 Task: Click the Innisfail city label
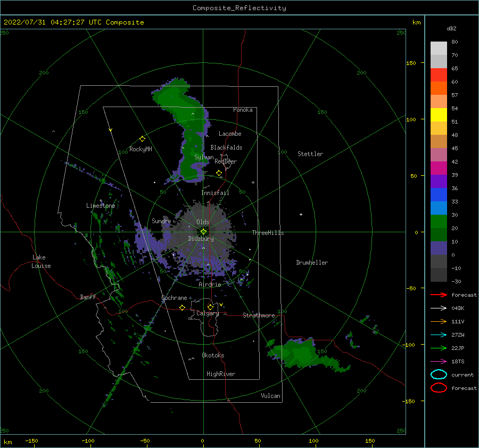click(x=215, y=193)
